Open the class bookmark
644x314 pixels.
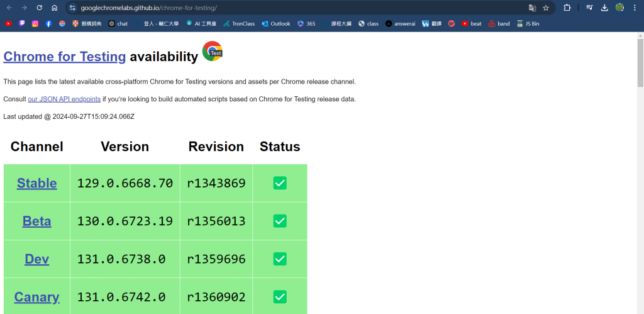point(369,24)
